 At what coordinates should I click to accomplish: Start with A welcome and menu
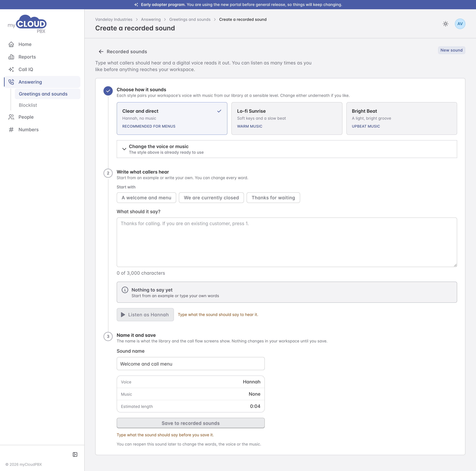coord(146,198)
